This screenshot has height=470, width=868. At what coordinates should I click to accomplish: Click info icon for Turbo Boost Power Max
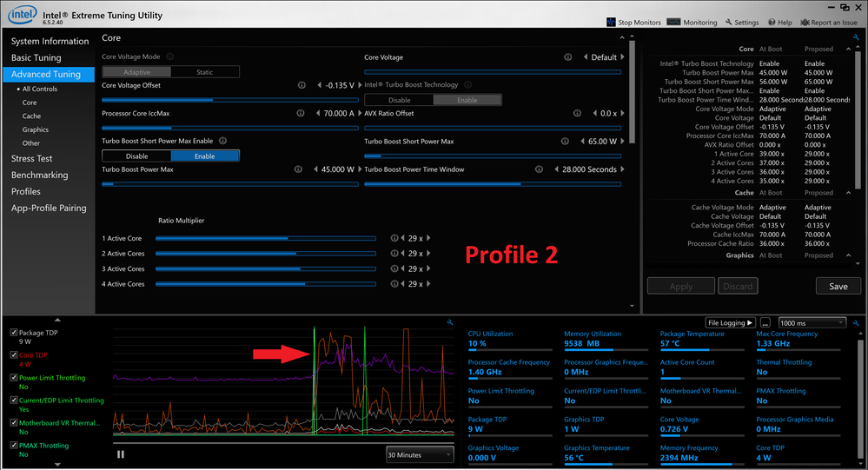tap(298, 169)
